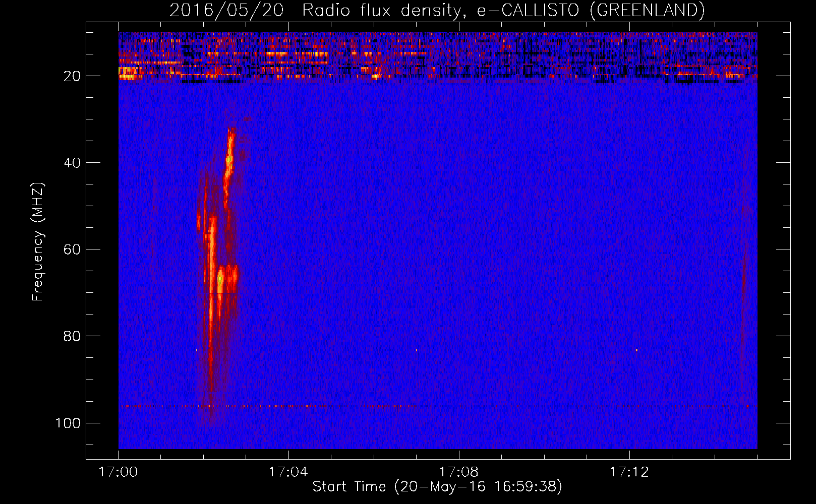Click the 60 MHz frequency label
The width and height of the screenshot is (816, 504).
(x=72, y=249)
